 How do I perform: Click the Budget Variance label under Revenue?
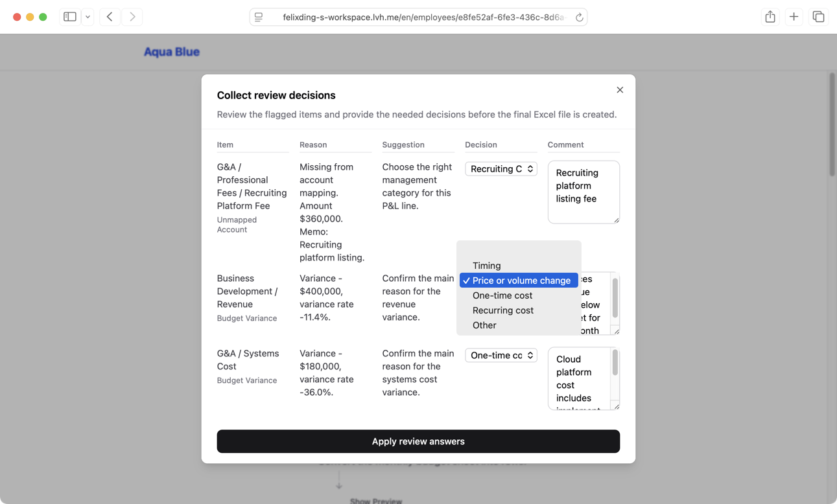tap(247, 318)
